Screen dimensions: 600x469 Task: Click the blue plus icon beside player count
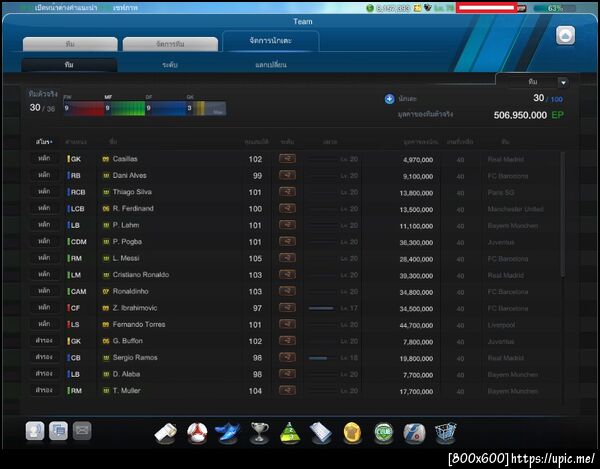point(389,99)
